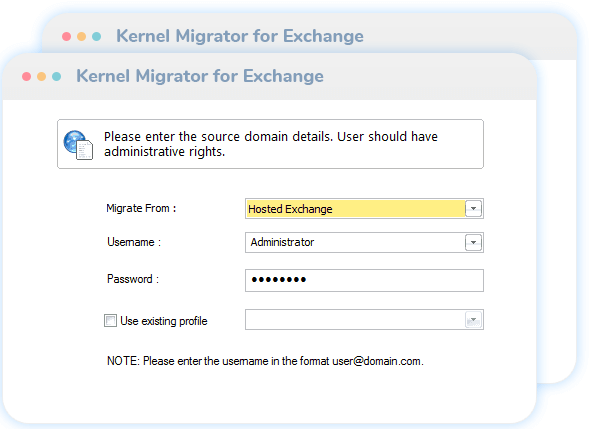Click the red dot on back window
This screenshot has height=429, width=599.
66,36
